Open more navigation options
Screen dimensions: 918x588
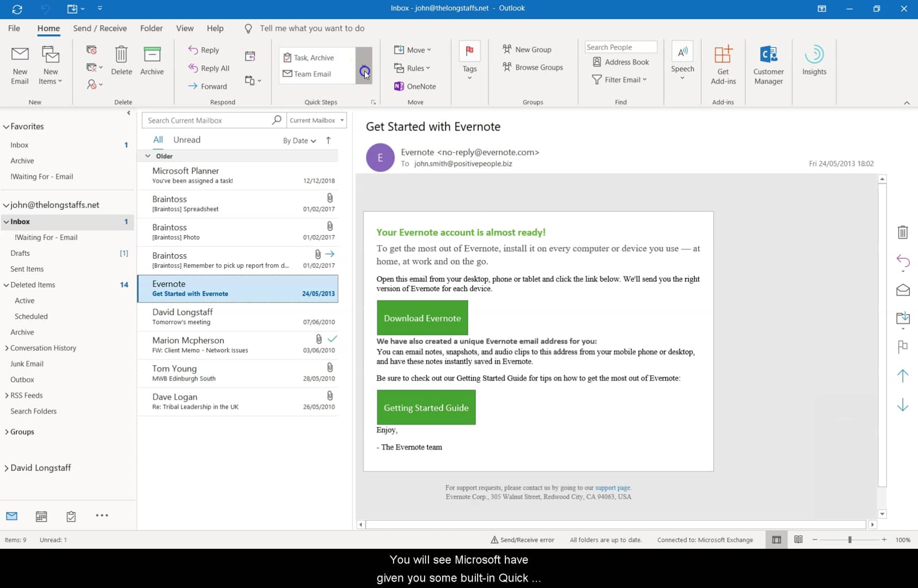pyautogui.click(x=102, y=516)
